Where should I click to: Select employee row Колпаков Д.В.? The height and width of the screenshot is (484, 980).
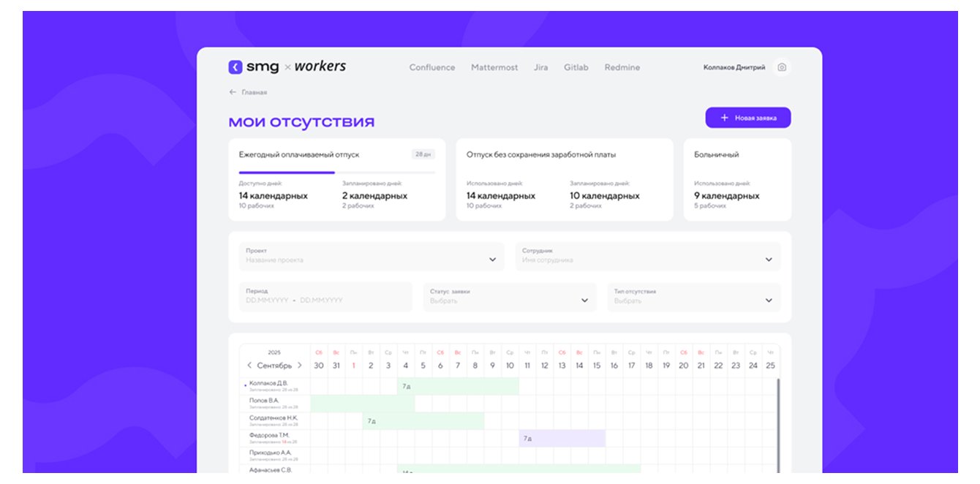(x=276, y=386)
